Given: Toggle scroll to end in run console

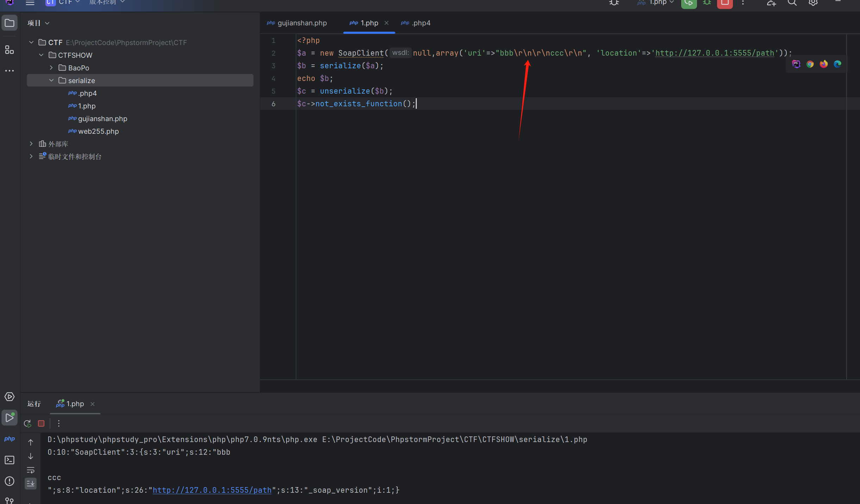Looking at the screenshot, I should click(x=31, y=484).
